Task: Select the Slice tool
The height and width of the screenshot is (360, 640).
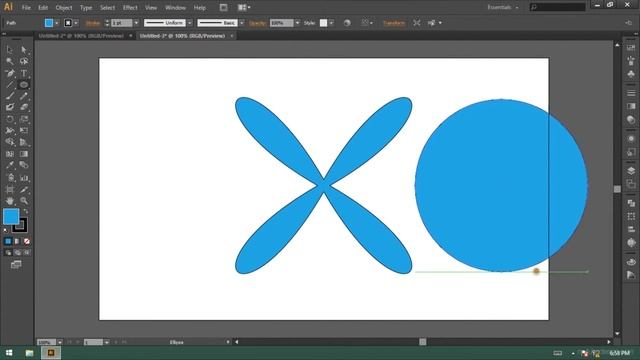Action: click(24, 189)
